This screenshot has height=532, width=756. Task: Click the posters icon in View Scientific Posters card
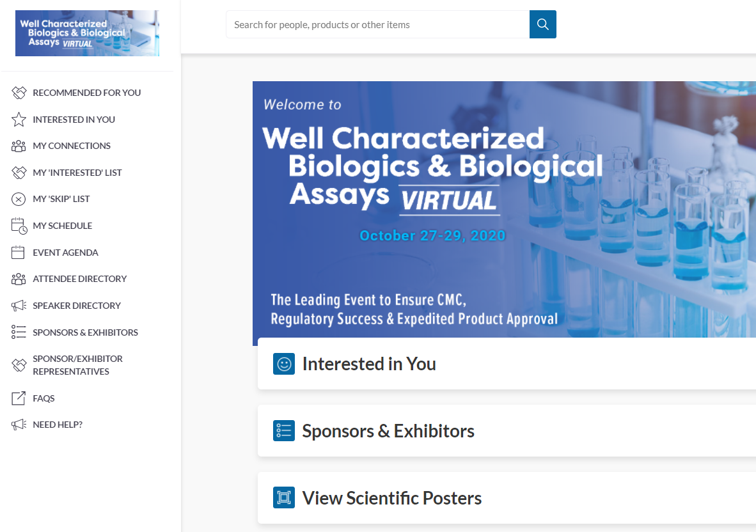(x=284, y=497)
